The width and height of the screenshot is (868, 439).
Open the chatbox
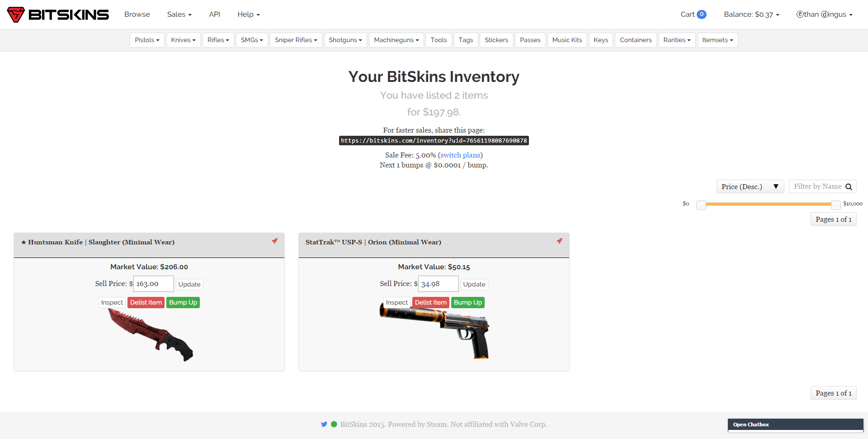pyautogui.click(x=796, y=425)
